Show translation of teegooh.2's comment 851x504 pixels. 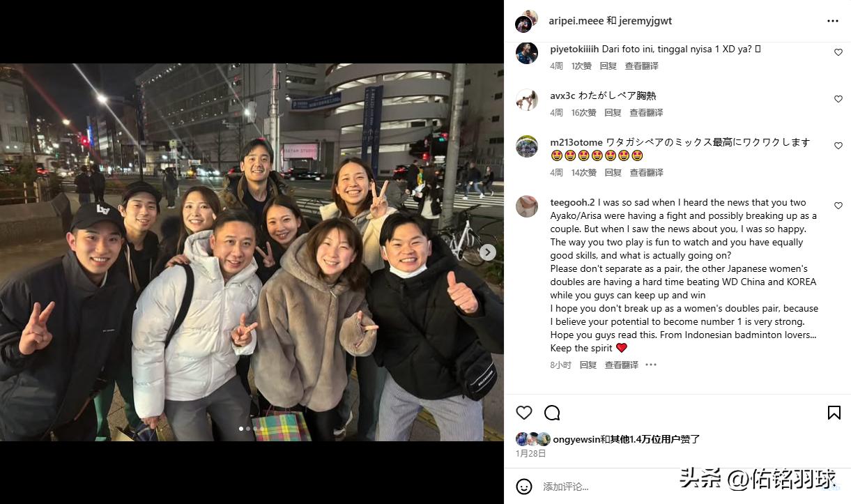(x=621, y=365)
